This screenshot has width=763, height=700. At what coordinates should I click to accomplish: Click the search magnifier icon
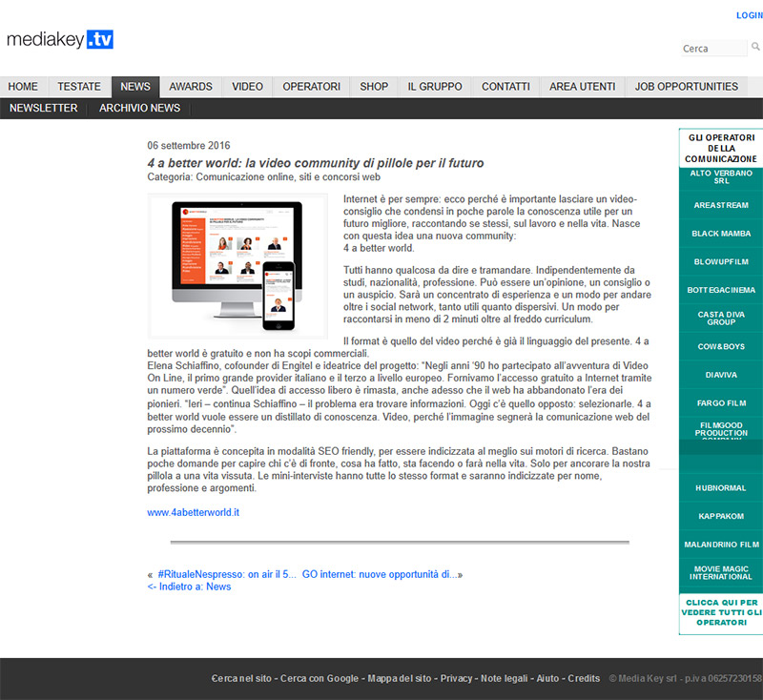click(x=755, y=47)
